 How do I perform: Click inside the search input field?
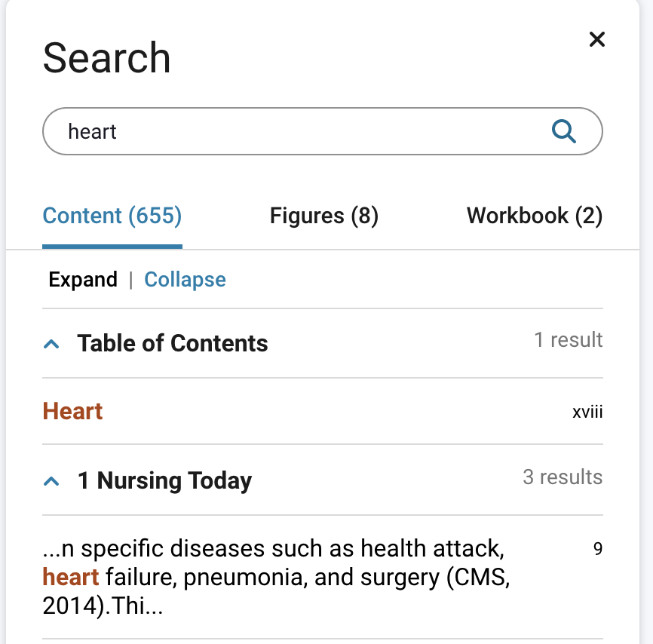(x=302, y=130)
